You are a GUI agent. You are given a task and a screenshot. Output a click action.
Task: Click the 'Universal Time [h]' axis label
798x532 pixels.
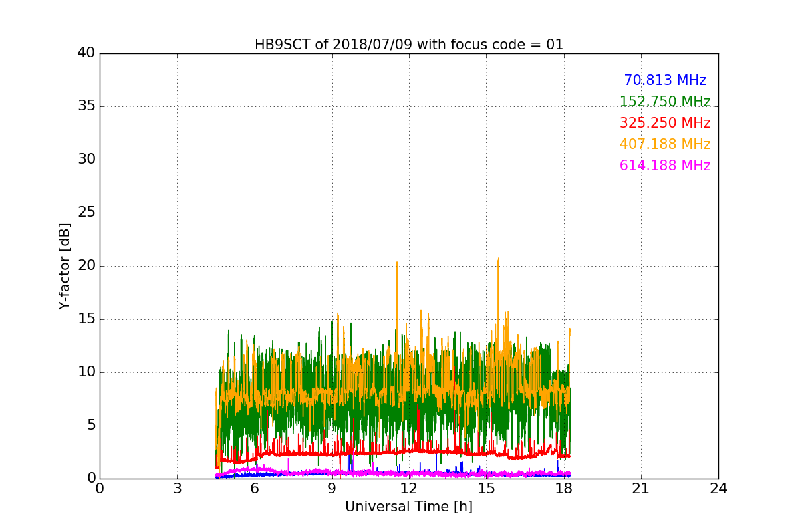point(409,507)
